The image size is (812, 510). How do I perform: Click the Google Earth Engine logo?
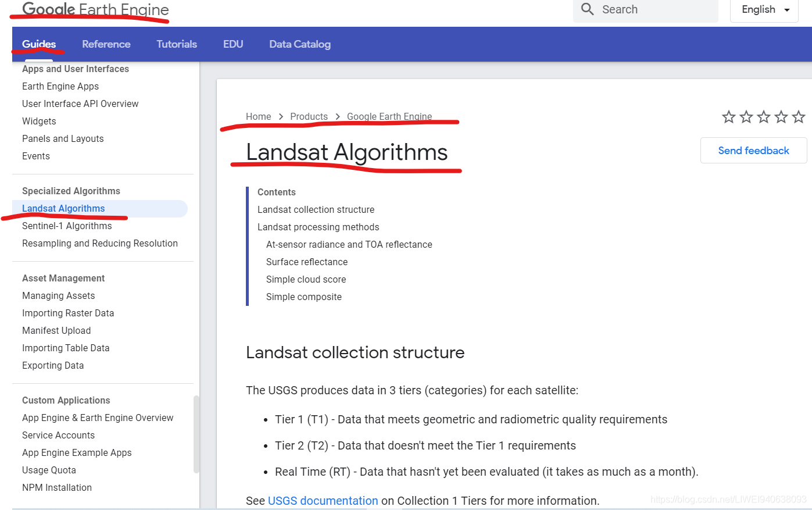95,9
